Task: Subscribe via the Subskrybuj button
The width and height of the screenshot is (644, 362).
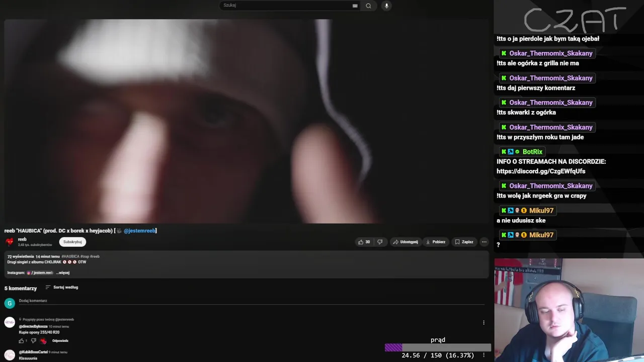Action: click(x=72, y=242)
